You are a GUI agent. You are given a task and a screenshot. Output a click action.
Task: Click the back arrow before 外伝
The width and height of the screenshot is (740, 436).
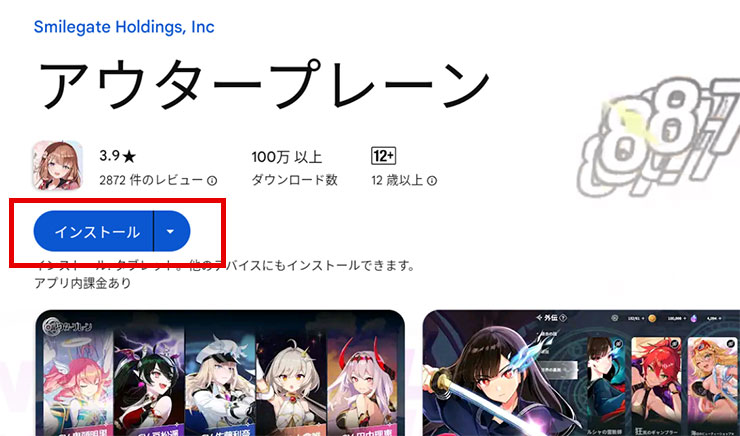pos(539,318)
